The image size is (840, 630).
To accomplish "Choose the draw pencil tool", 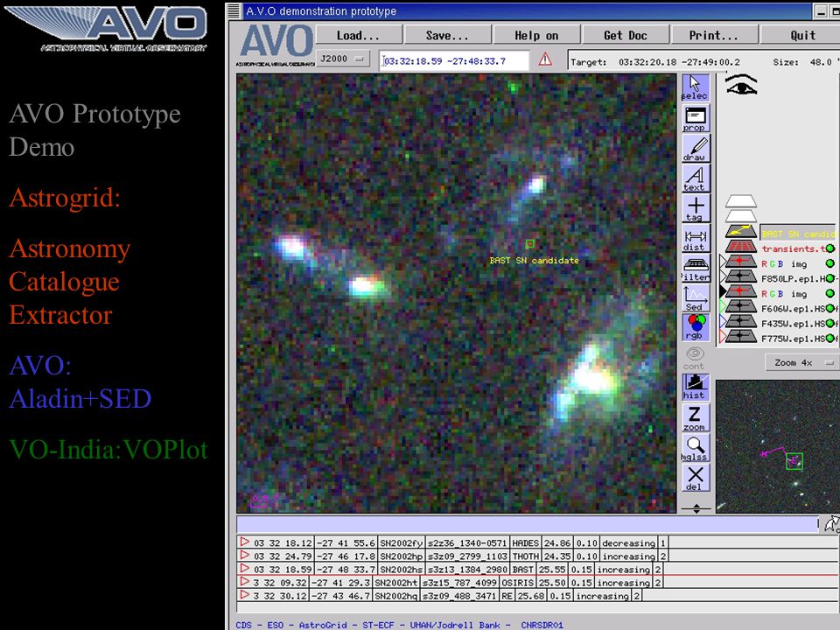I will tap(696, 149).
